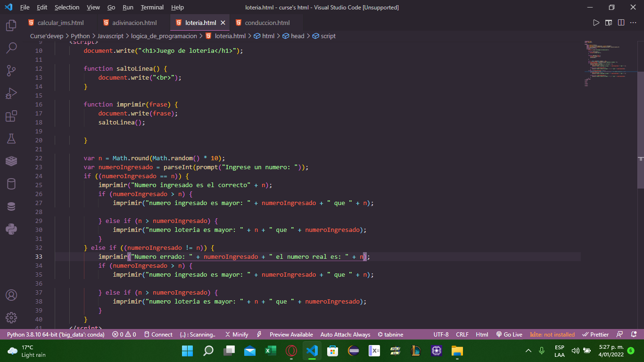Click the lightning bolt icon in status bar
This screenshot has height=362, width=644.
tap(259, 334)
